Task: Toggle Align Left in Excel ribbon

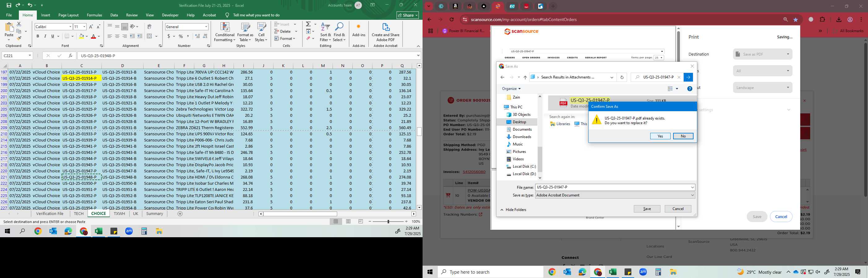Action: pos(110,36)
